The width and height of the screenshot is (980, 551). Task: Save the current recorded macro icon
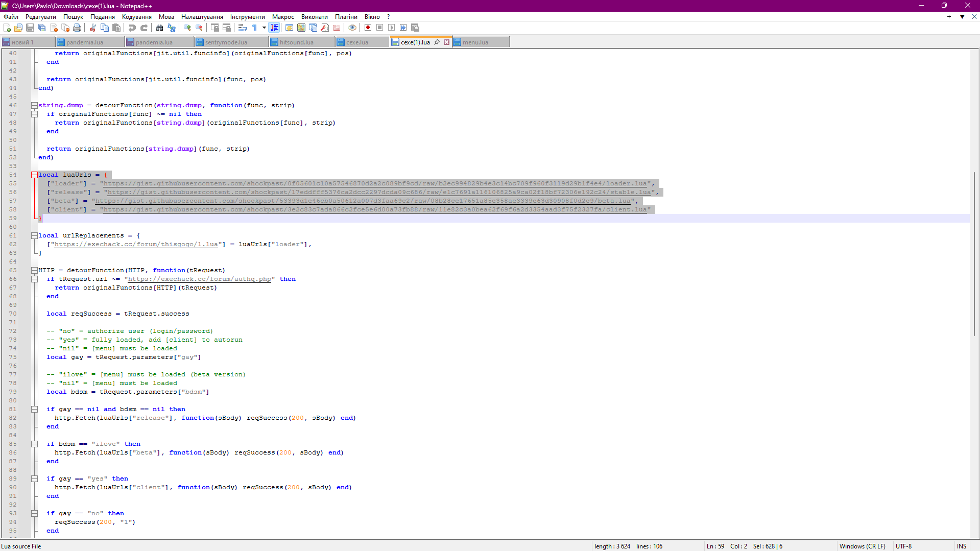[x=415, y=28]
